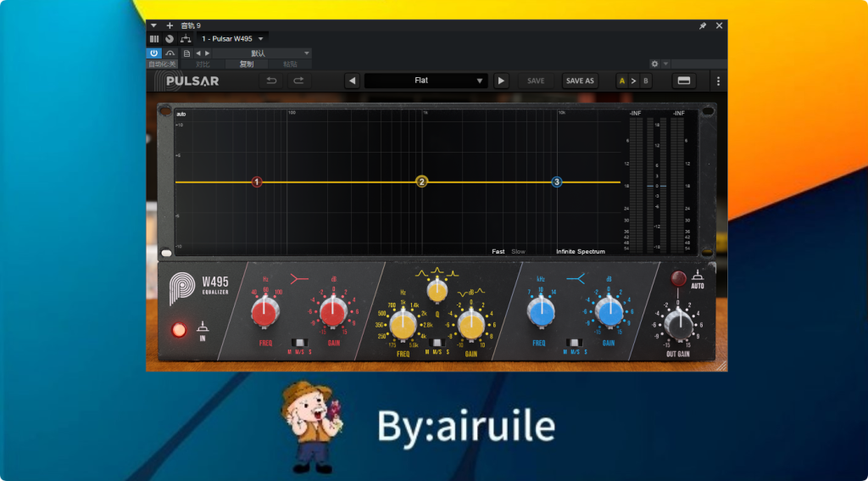Load previous preset with left arrow
This screenshot has height=481, width=868.
pyautogui.click(x=352, y=81)
